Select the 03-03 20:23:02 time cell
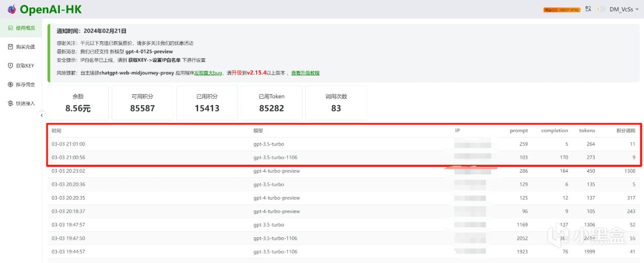 tap(68, 171)
